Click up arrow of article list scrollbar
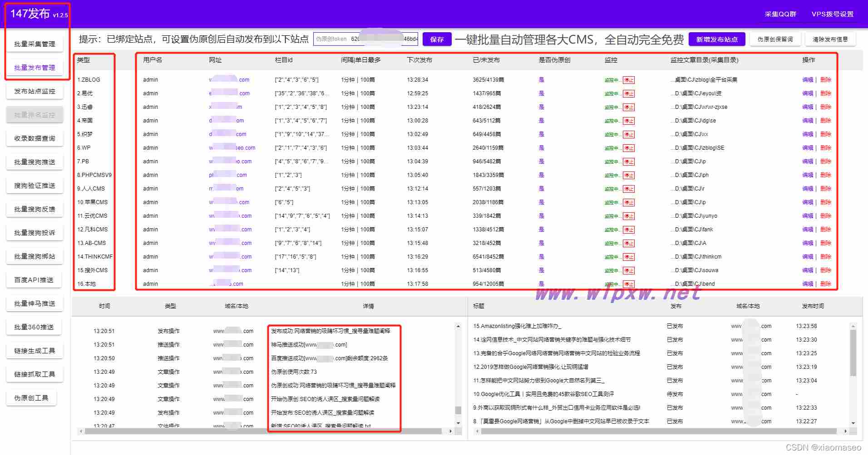The height and width of the screenshot is (455, 868). pyautogui.click(x=853, y=326)
